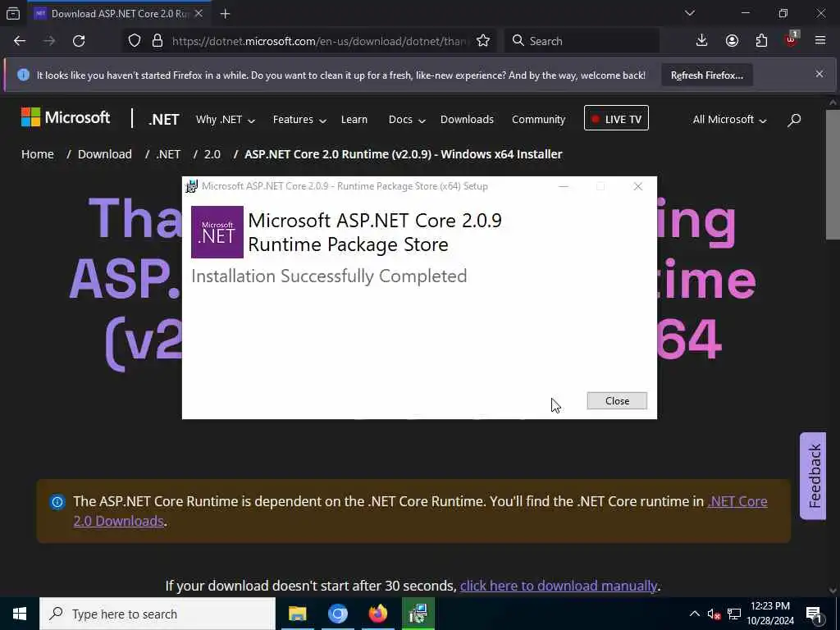Click the Microsoft .NET logo in setup dialog

[217, 232]
